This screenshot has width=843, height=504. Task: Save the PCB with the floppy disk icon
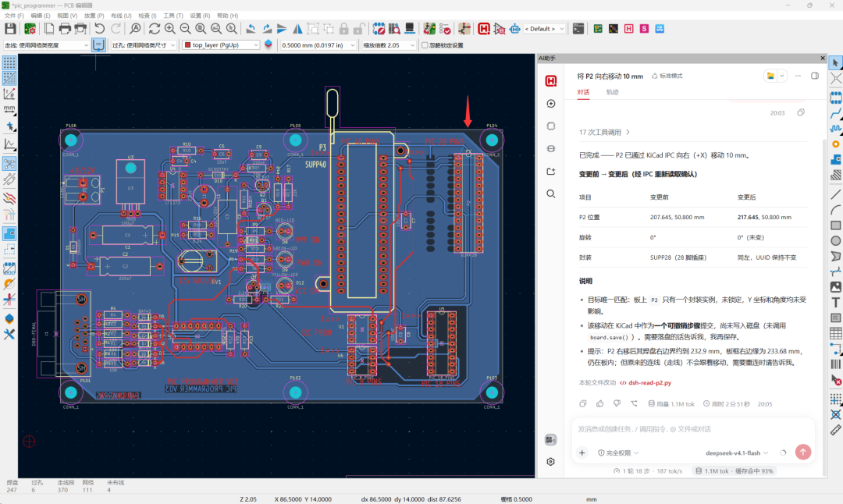coord(10,29)
